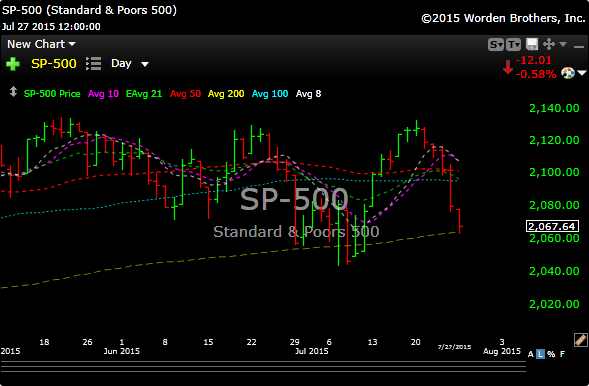Click the ruler drawing tools icon
Viewport: 589px width, 386px height.
click(x=580, y=340)
